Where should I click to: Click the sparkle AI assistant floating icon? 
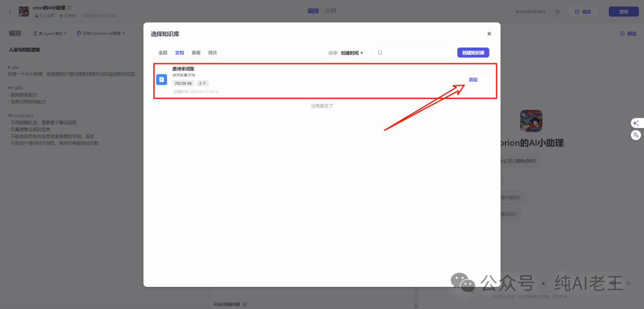pos(636,123)
